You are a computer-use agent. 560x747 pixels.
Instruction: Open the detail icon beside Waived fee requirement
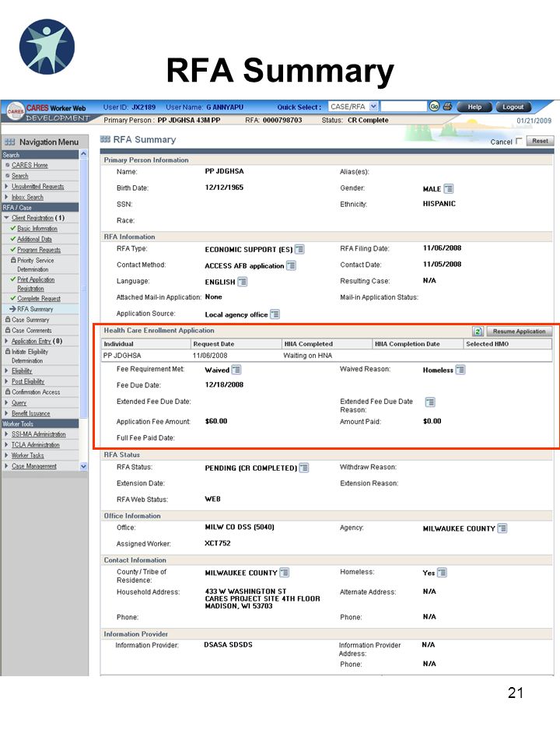point(236,370)
